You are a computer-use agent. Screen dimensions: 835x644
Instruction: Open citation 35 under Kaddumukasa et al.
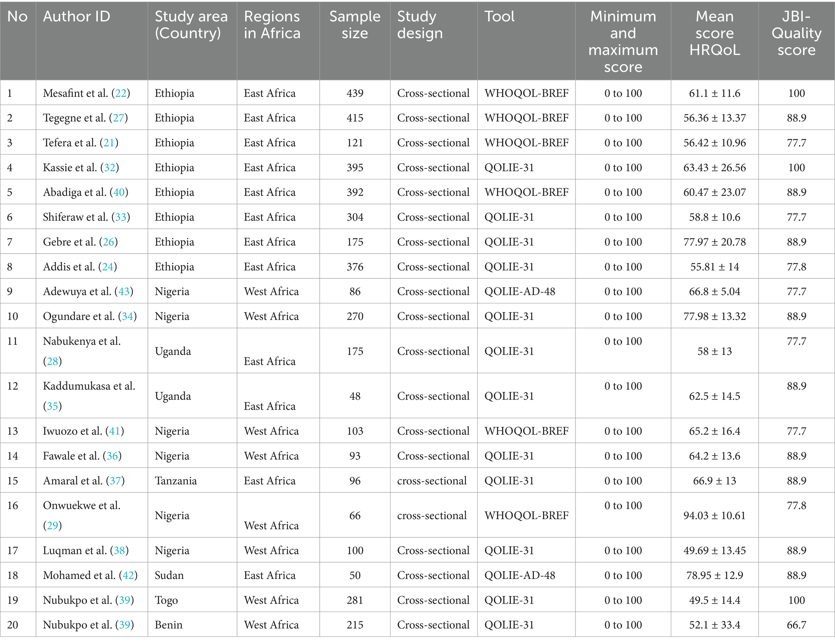click(53, 406)
